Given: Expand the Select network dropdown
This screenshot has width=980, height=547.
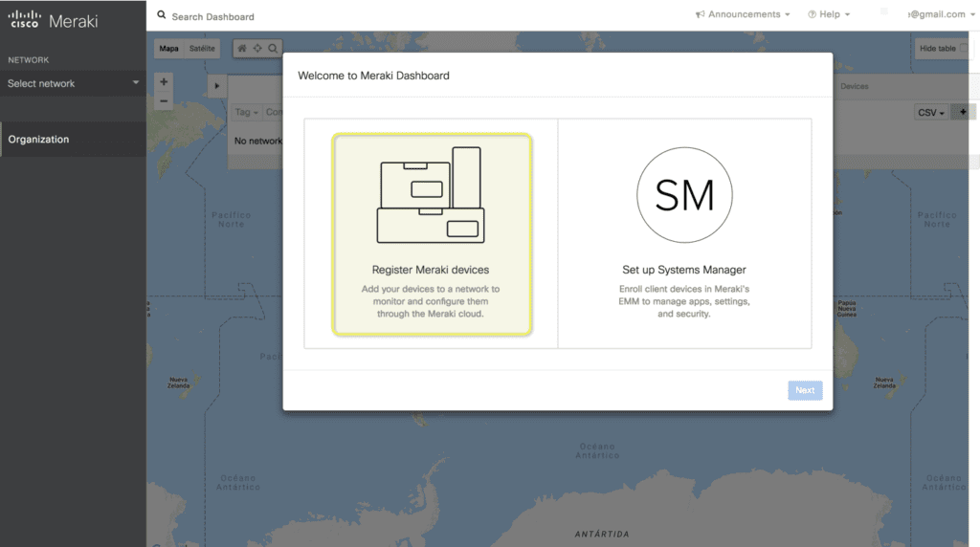Looking at the screenshot, I should tap(73, 83).
